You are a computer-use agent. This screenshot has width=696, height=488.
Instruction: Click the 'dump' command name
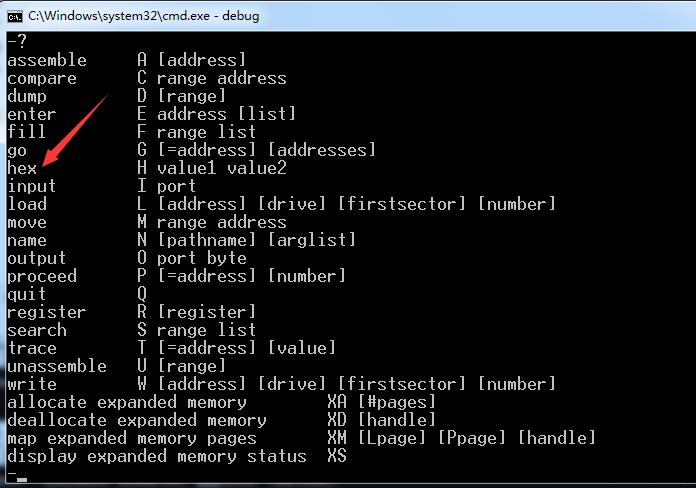point(27,96)
